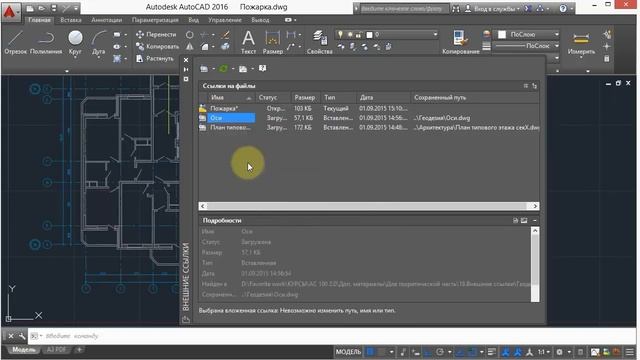Click the open file icon in quick access toolbar
Viewport: 640px width, 360px height.
pos(42,8)
